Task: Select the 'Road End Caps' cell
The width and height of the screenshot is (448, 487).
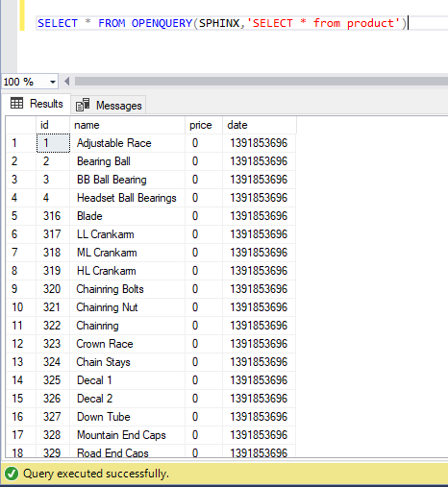Action: point(127,451)
